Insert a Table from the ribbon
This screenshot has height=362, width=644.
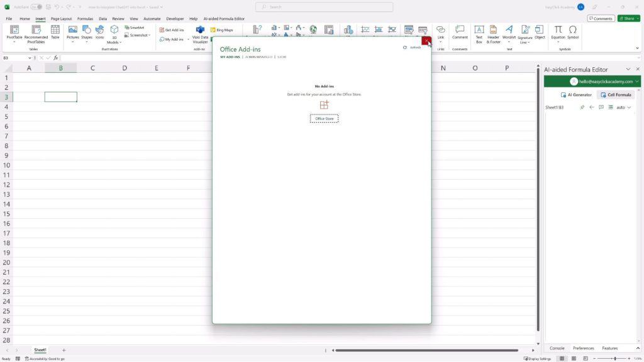click(x=55, y=33)
